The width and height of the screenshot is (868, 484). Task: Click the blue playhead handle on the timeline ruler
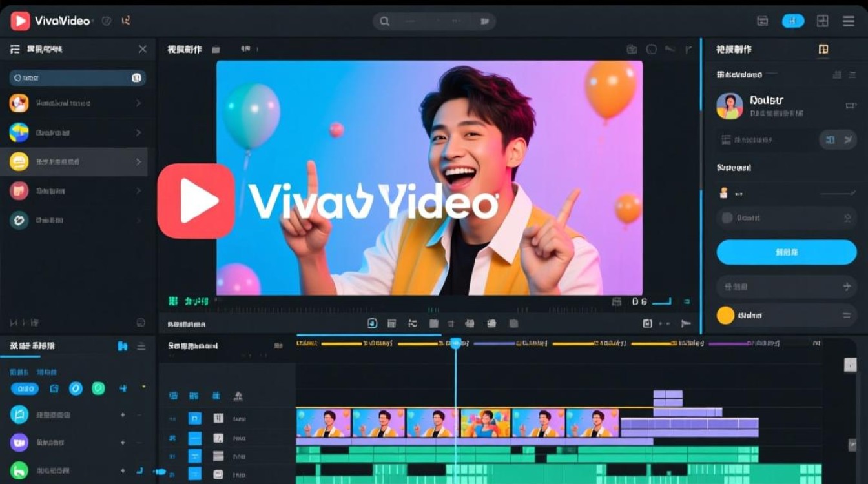tap(455, 343)
